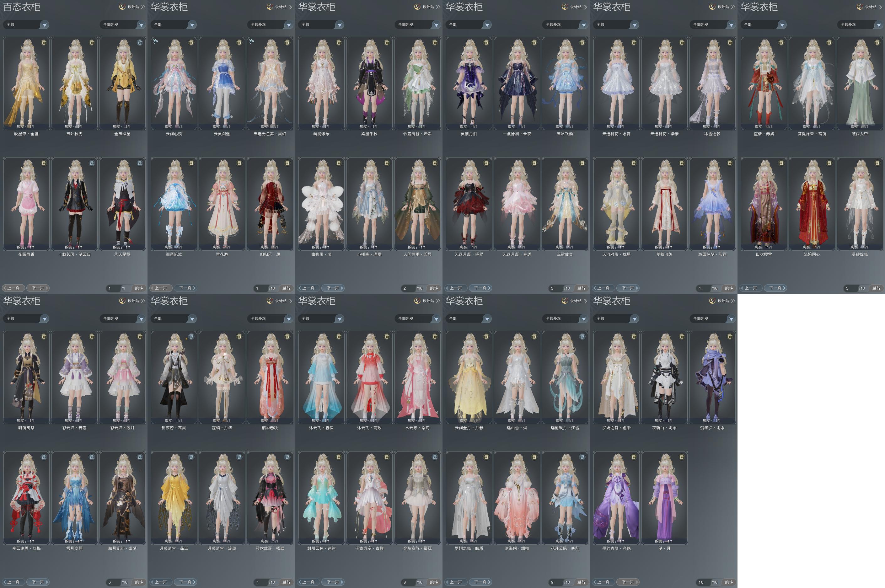This screenshot has height=588, width=885.
Task: Click crossed-out trash icon on 金陵意气·福源
Action: [x=435, y=457]
